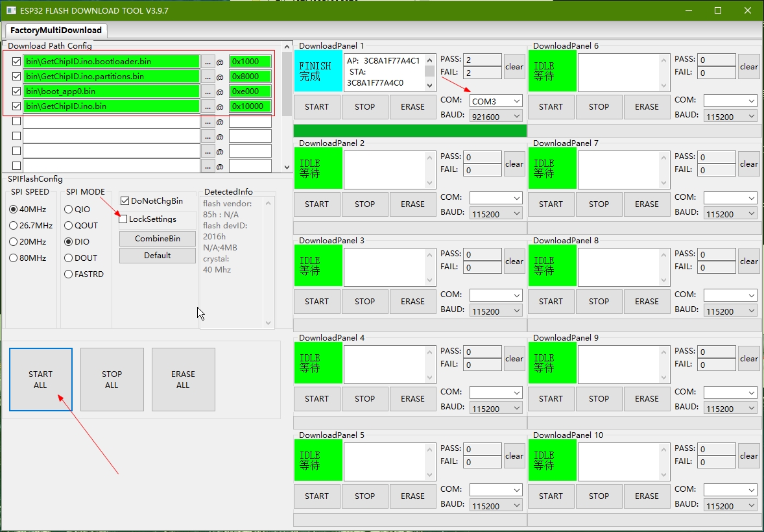Uncheck the GetChipID.ino.bin file checkbox
This screenshot has width=764, height=532.
pyautogui.click(x=17, y=106)
